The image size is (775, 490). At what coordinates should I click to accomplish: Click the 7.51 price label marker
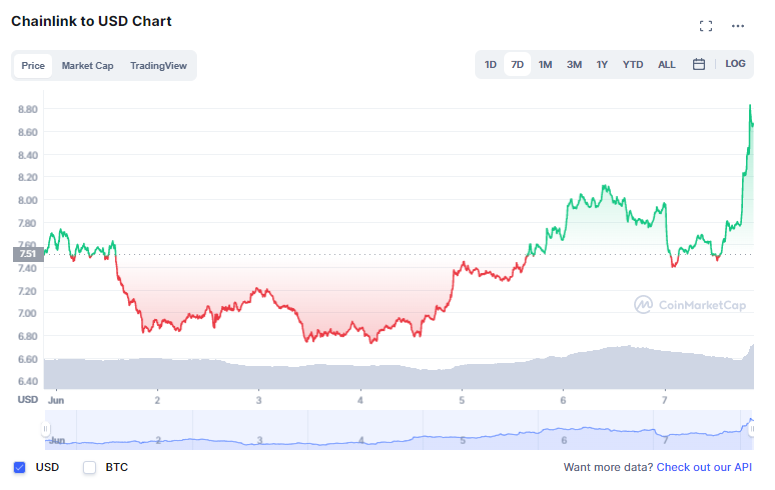(x=28, y=254)
